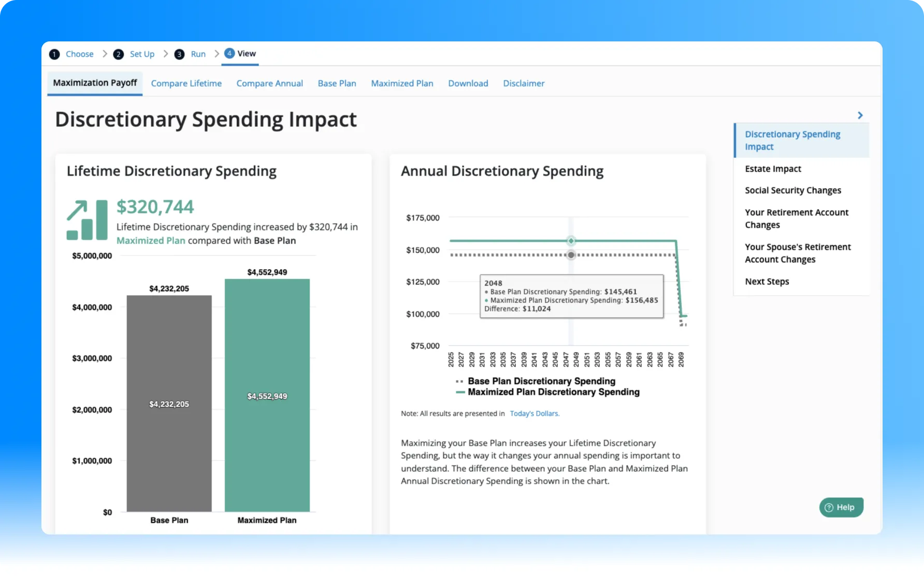Click the Maximized Plan x-axis label
924x576 pixels.
(267, 520)
